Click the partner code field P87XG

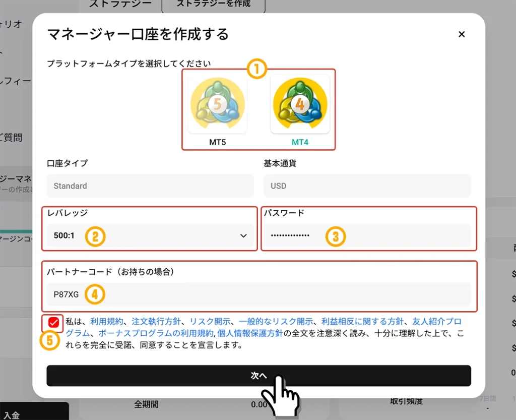click(259, 294)
